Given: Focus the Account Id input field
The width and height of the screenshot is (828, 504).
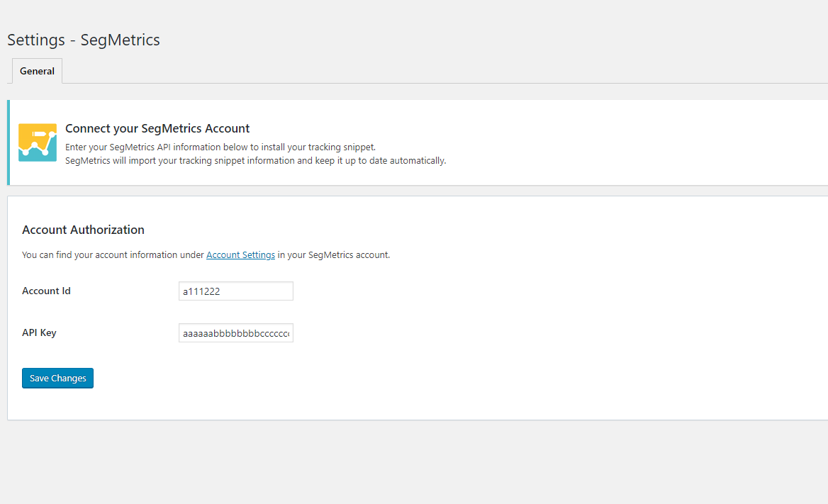Looking at the screenshot, I should coord(235,291).
